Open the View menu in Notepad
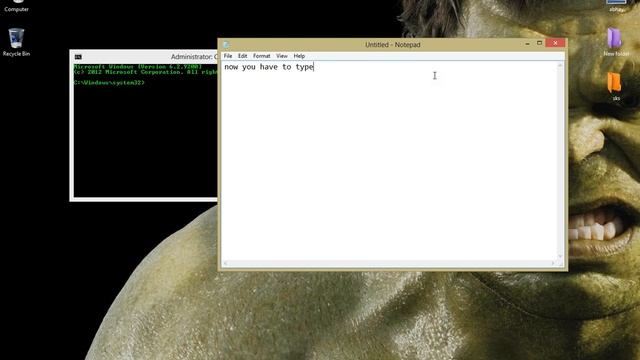Viewport: 640px width, 360px height. tap(282, 56)
